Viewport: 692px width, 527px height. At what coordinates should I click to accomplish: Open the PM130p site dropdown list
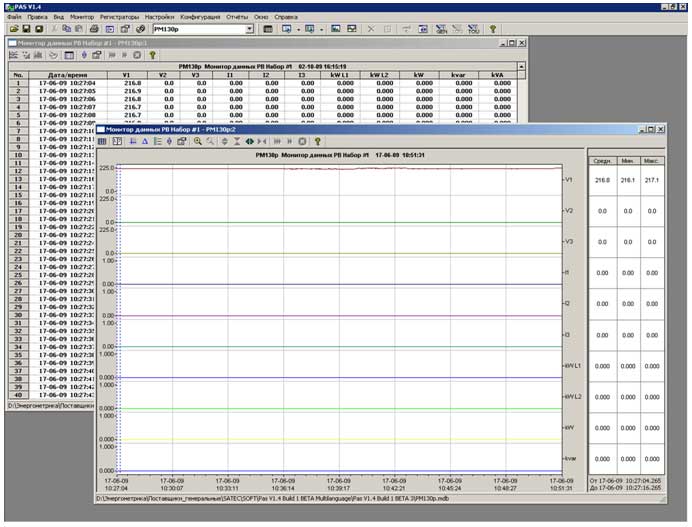point(250,29)
